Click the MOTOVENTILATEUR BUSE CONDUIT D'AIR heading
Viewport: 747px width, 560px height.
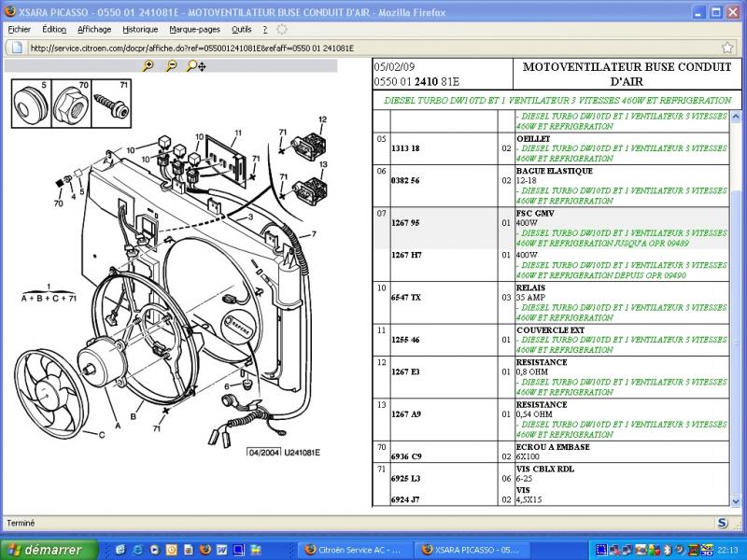pos(627,74)
